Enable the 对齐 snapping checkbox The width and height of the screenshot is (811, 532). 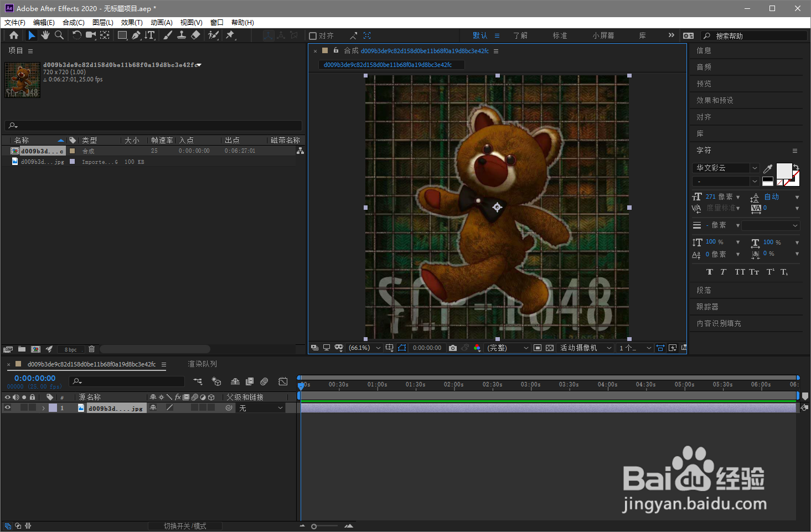point(313,36)
